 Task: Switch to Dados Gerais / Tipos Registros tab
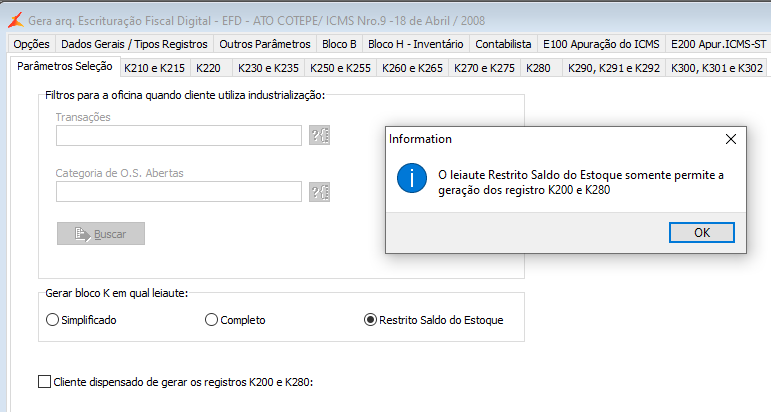[x=134, y=44]
